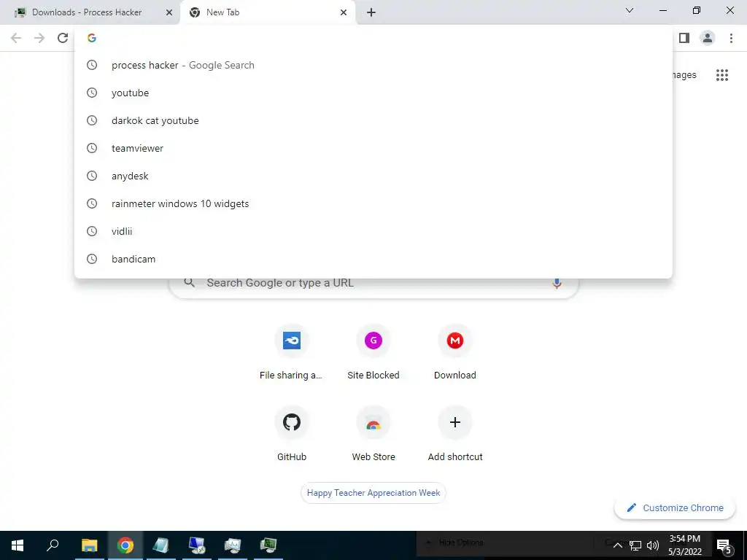Screen dimensions: 747x560
Task: Open the taskbar clock and date
Action: [x=684, y=545]
